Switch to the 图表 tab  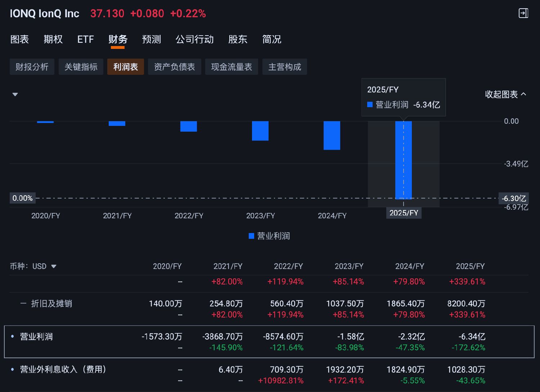[x=19, y=39]
